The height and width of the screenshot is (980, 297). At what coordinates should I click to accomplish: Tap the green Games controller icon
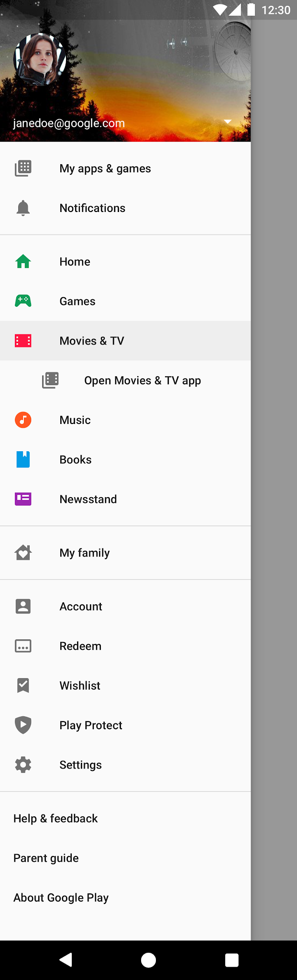click(23, 301)
